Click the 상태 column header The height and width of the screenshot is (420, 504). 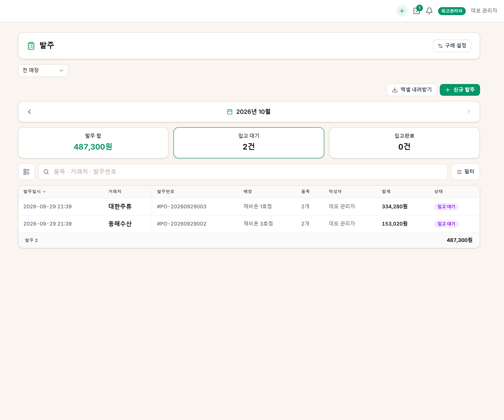438,192
